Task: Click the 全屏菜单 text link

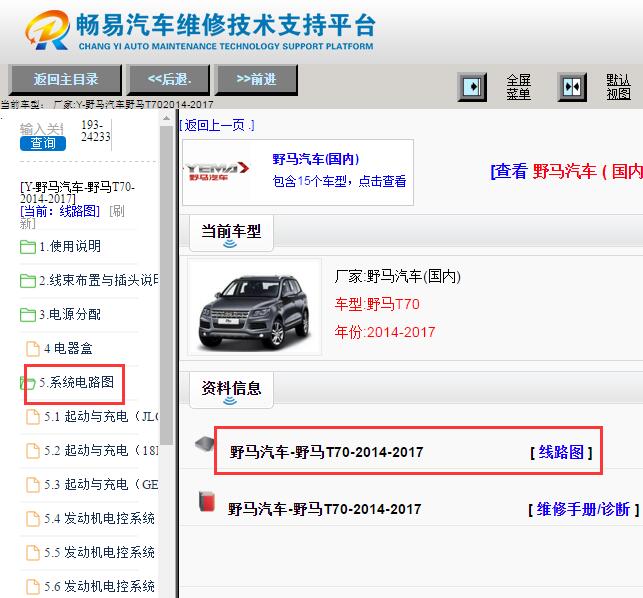Action: (518, 87)
